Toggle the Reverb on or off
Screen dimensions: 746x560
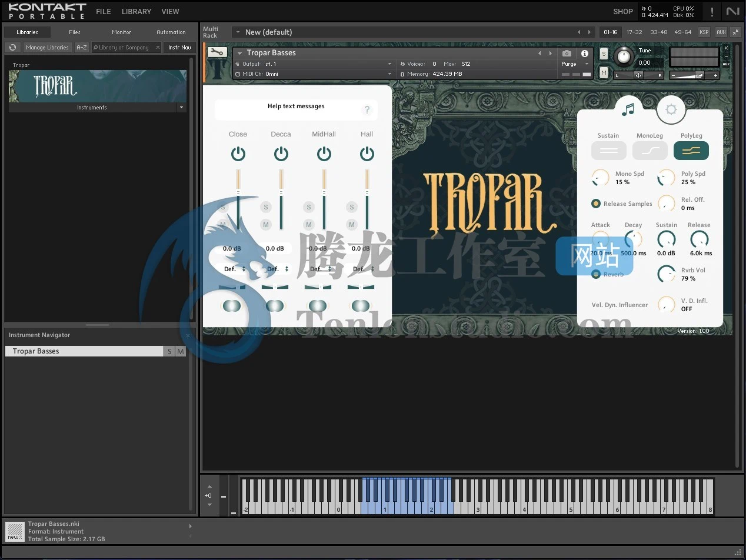click(596, 274)
